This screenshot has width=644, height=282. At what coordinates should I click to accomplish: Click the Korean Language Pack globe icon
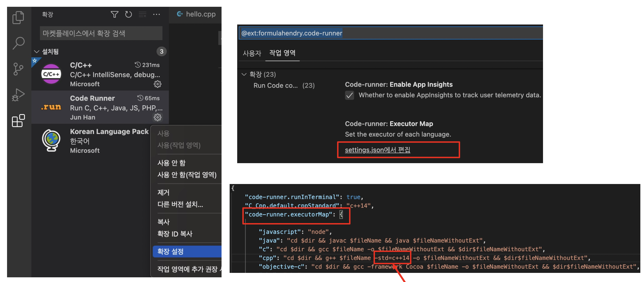(x=51, y=140)
